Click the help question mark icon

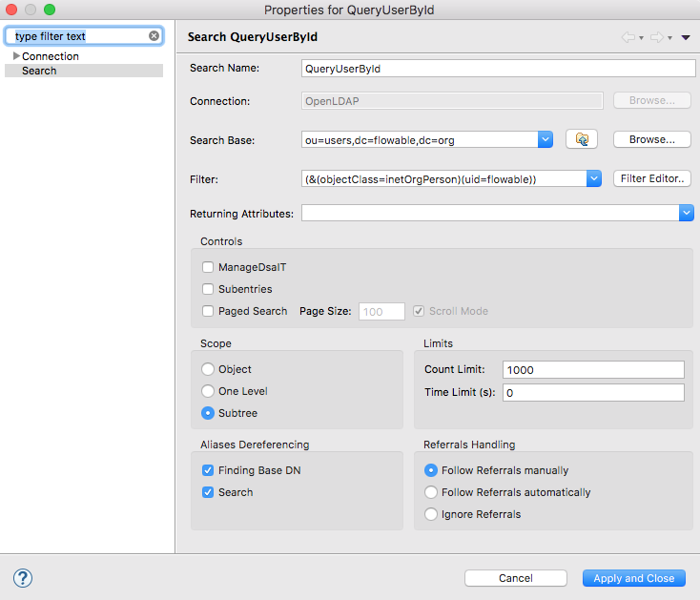[23, 578]
